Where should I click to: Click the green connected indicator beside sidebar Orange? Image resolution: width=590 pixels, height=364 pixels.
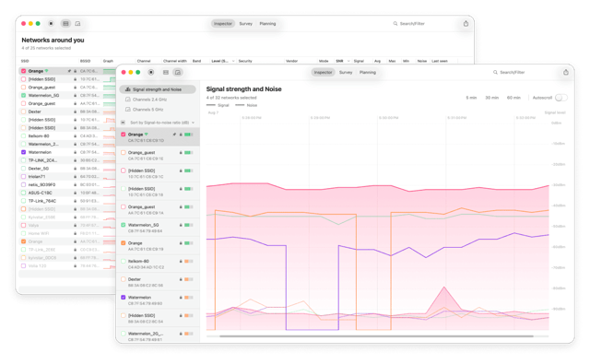click(147, 134)
